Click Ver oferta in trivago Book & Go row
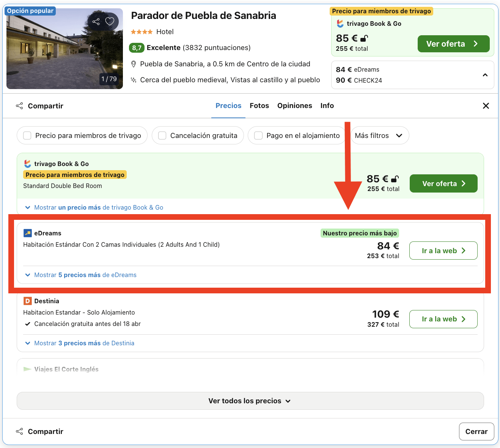This screenshot has height=448, width=500. pyautogui.click(x=443, y=183)
